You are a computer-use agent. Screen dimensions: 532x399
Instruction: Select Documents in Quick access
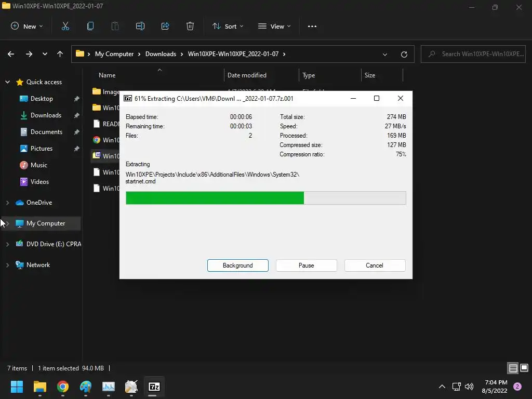pyautogui.click(x=46, y=131)
